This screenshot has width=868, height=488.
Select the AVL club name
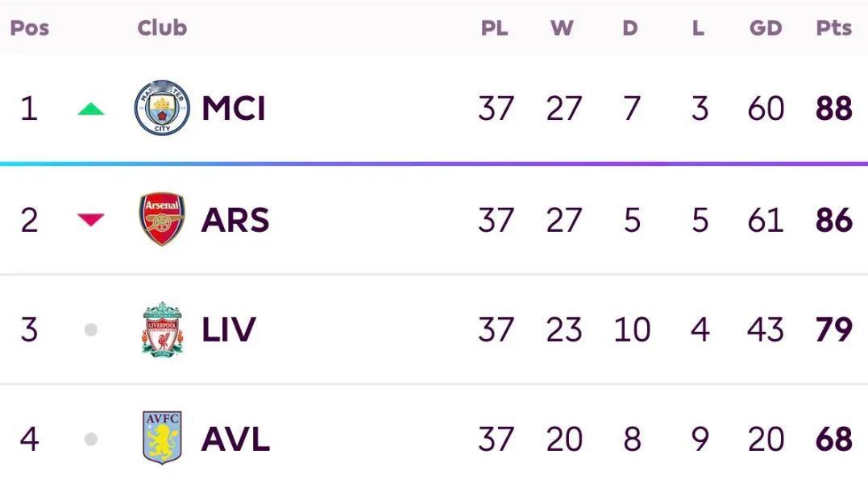236,440
